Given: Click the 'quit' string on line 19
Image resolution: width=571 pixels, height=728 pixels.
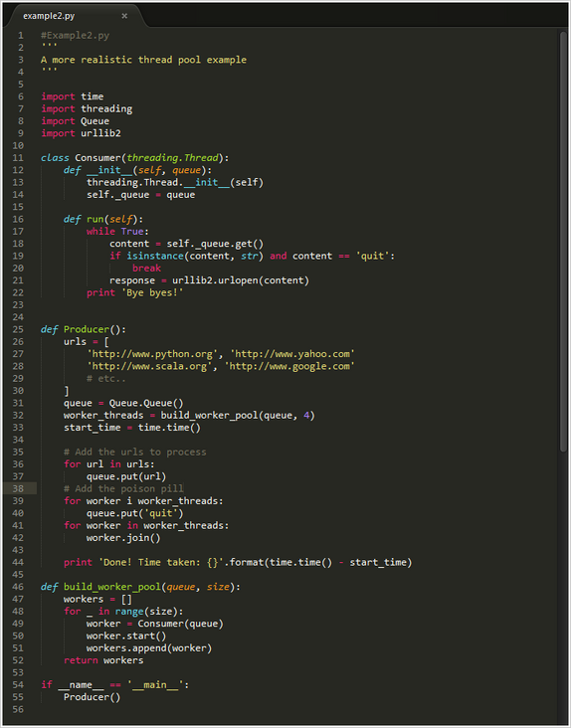Looking at the screenshot, I should 372,256.
